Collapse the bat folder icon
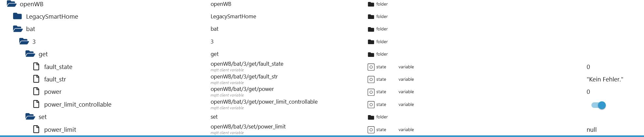The width and height of the screenshot is (644, 137). (18, 29)
